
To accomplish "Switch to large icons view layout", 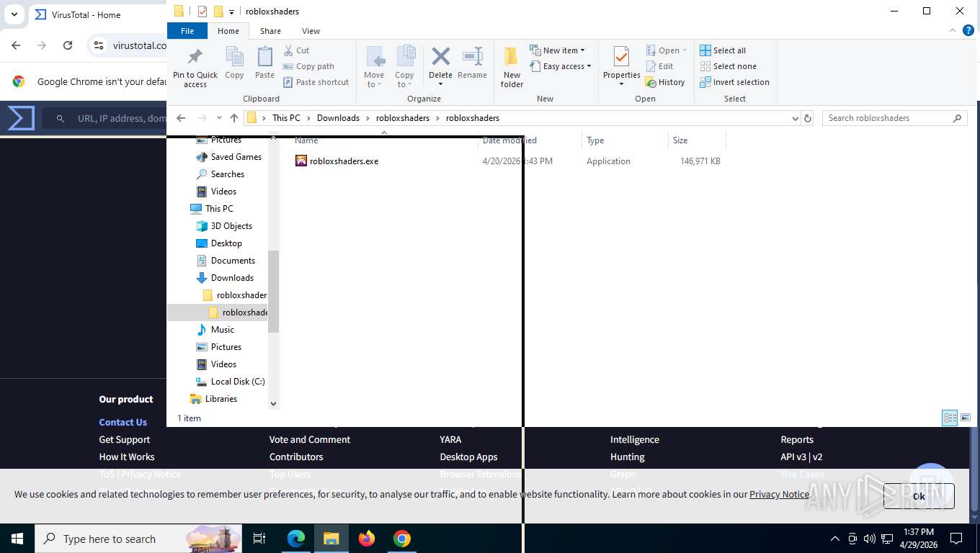I will tap(966, 418).
